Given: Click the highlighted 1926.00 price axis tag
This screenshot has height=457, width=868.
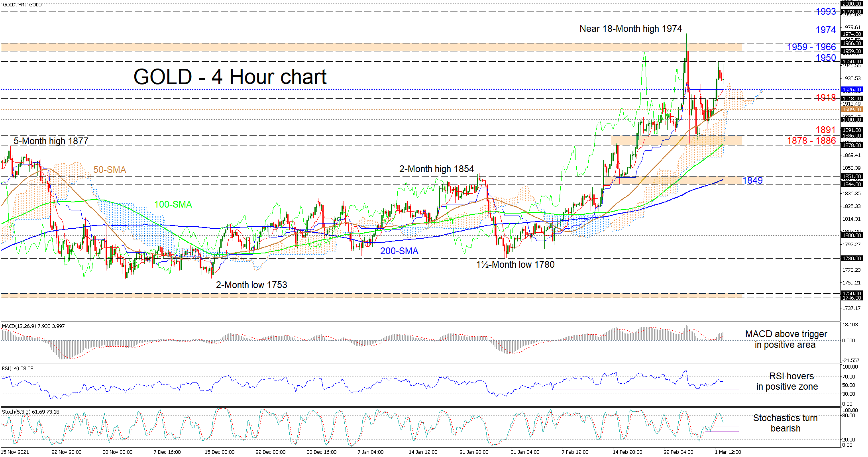Looking at the screenshot, I should (852, 90).
